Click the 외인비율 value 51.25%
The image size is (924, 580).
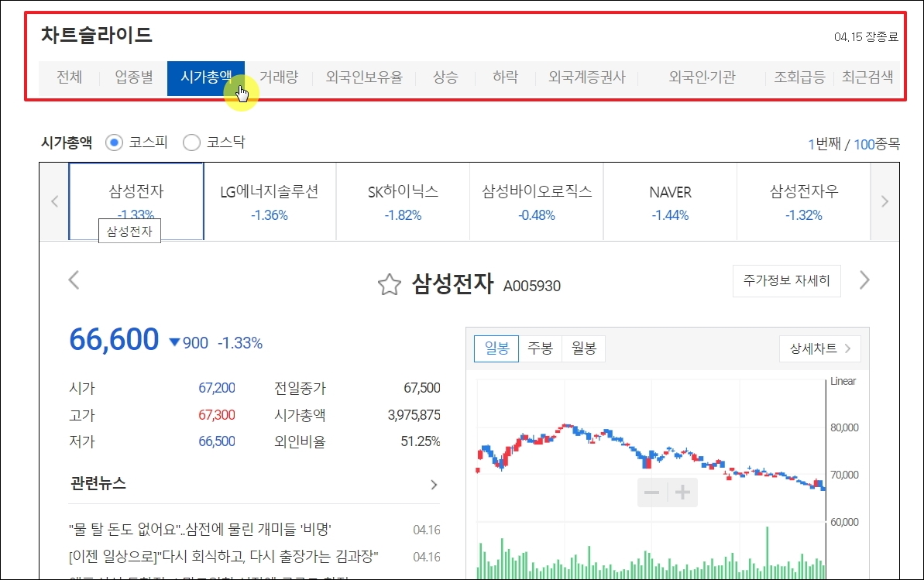click(420, 441)
